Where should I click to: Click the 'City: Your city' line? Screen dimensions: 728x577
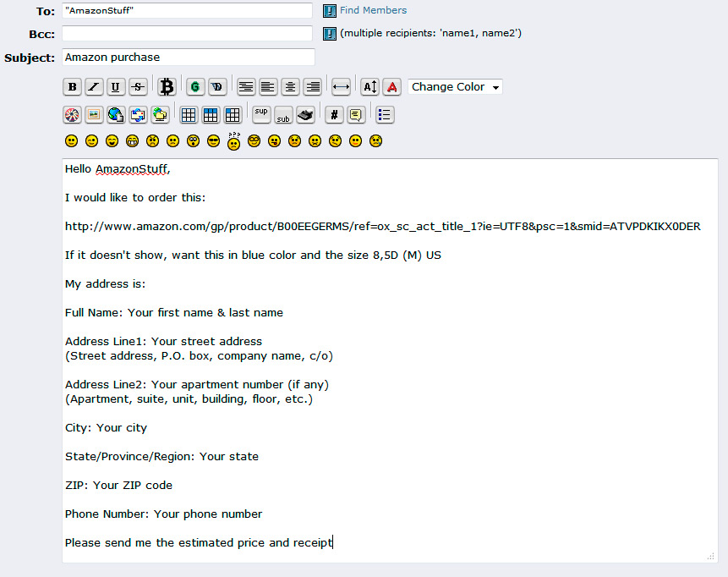[106, 428]
